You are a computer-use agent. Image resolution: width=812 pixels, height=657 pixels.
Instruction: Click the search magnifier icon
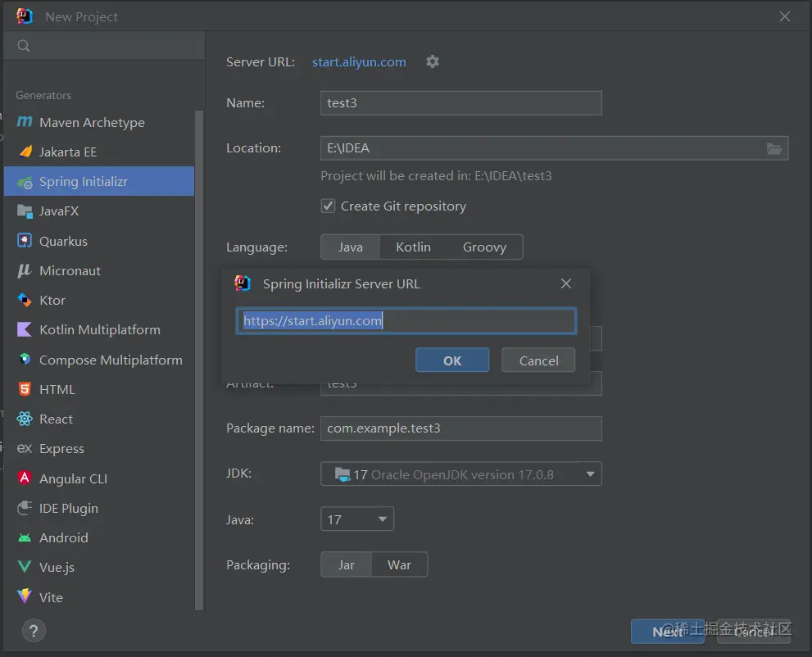[x=23, y=46]
